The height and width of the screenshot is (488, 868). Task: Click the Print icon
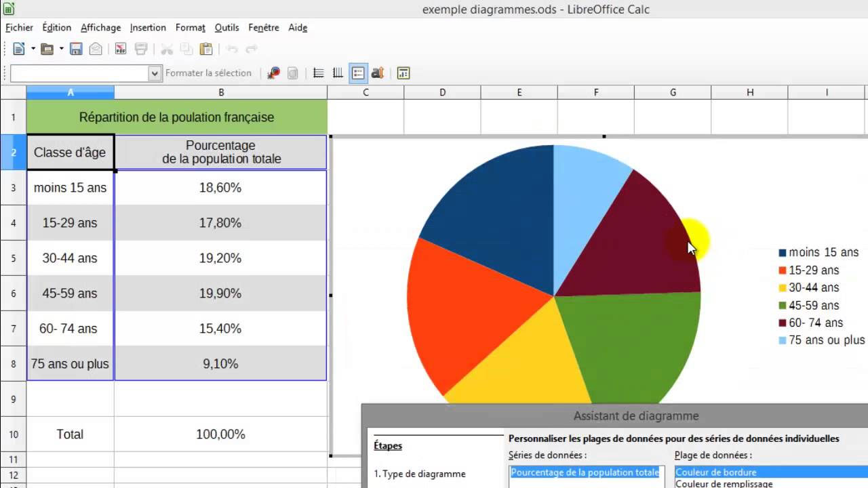pos(141,49)
